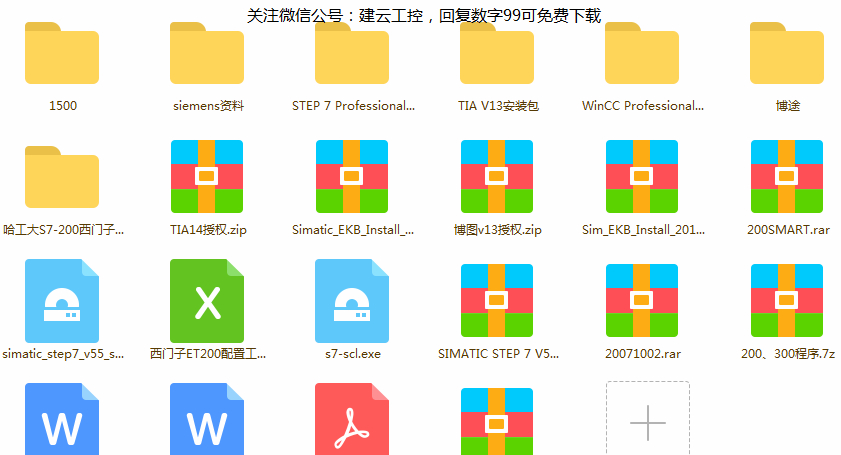Click the label siemens资料

(x=208, y=106)
